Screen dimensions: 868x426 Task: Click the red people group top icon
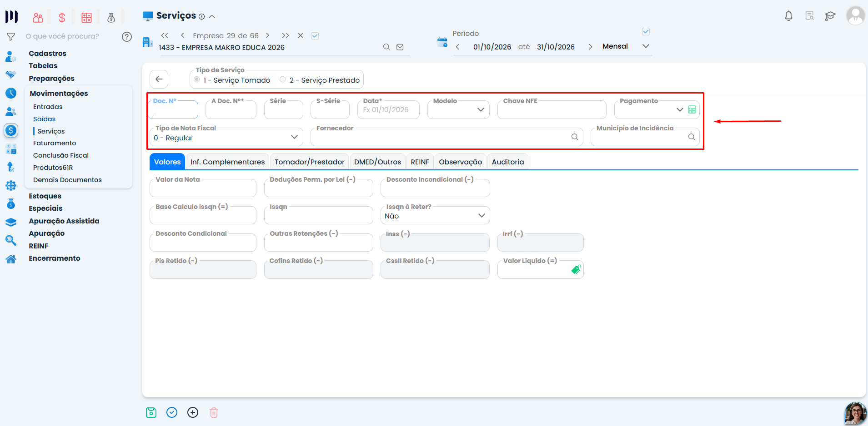[x=38, y=18]
